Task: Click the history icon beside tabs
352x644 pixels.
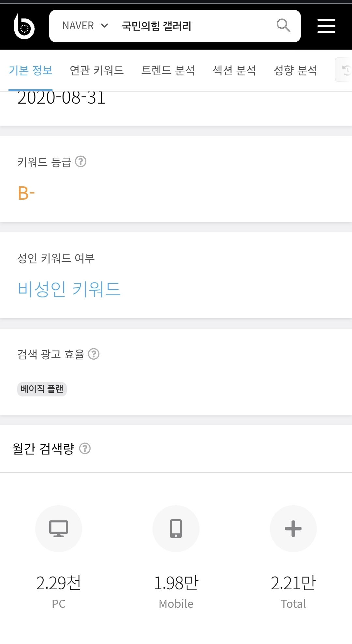Action: [345, 70]
